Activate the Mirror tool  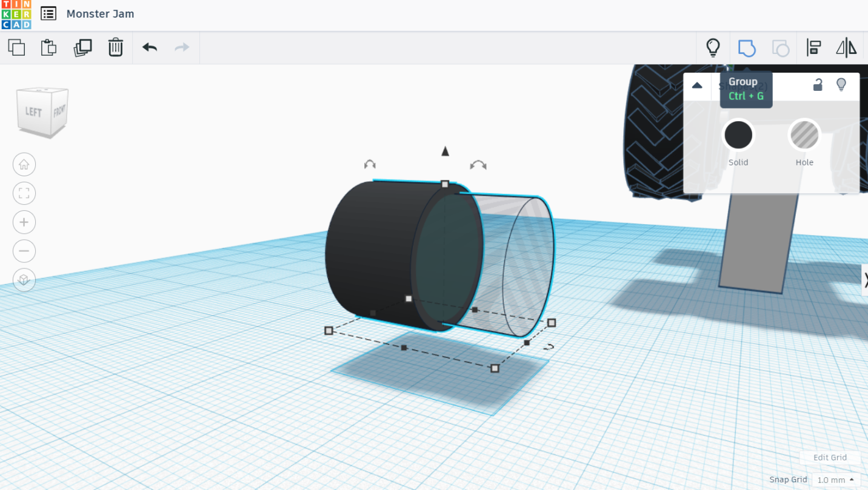tap(846, 47)
